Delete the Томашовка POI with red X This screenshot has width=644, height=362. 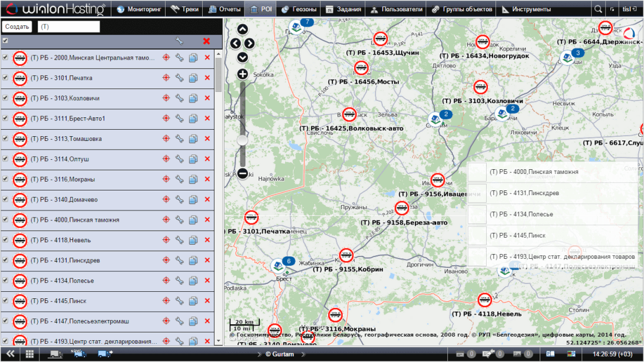point(207,139)
